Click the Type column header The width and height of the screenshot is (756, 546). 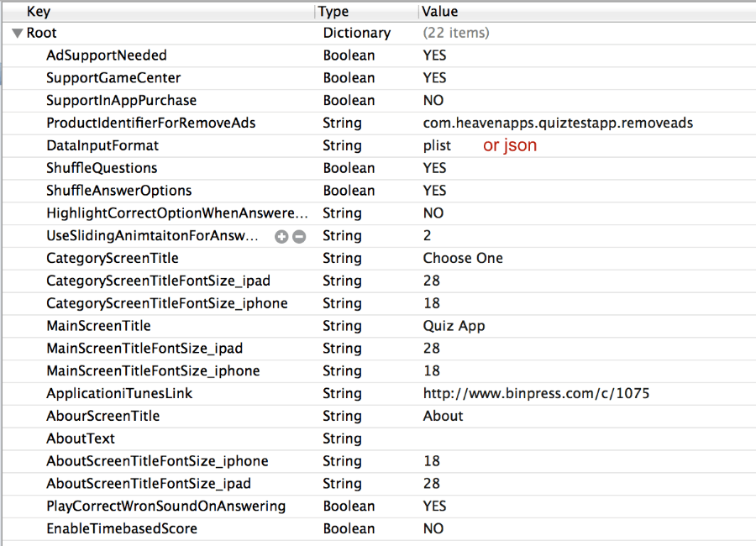[333, 11]
